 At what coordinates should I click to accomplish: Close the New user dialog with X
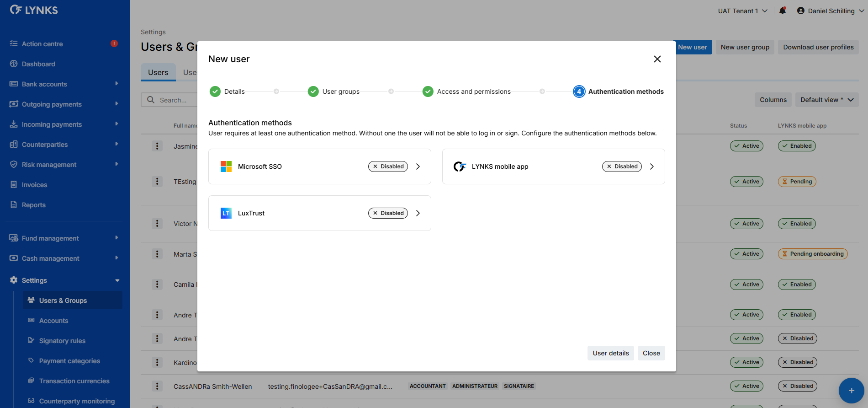click(x=657, y=59)
